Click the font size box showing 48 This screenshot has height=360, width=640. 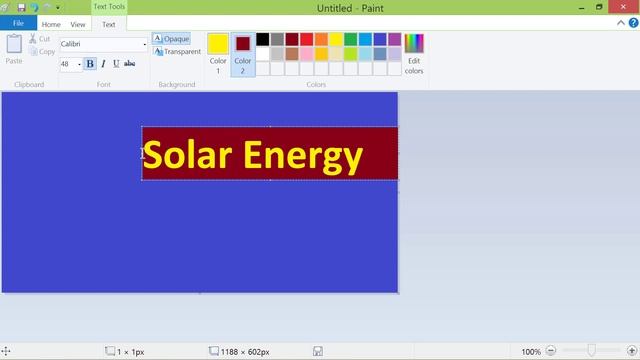coord(68,64)
